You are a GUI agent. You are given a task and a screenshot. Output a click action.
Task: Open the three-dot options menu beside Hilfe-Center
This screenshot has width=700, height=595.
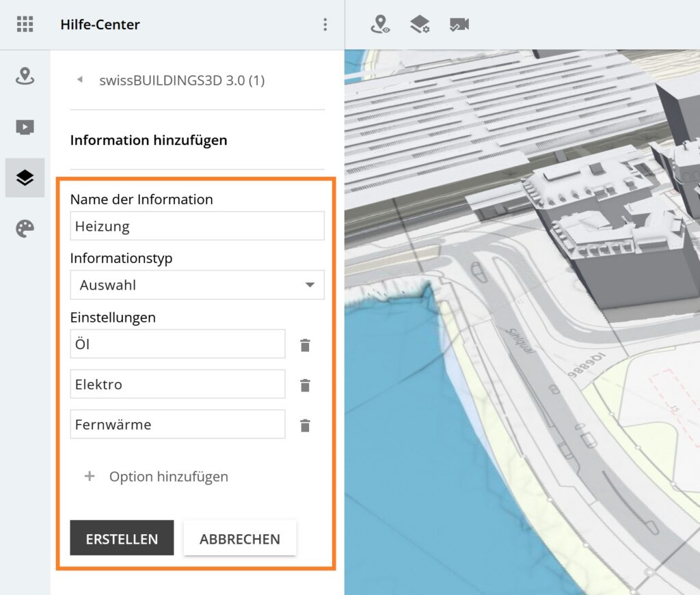tap(325, 25)
